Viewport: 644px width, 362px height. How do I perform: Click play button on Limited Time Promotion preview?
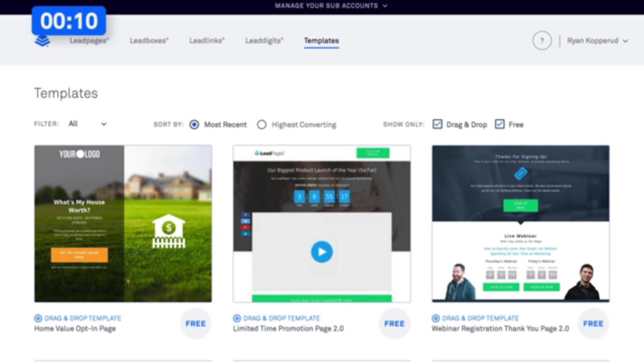coord(321,251)
